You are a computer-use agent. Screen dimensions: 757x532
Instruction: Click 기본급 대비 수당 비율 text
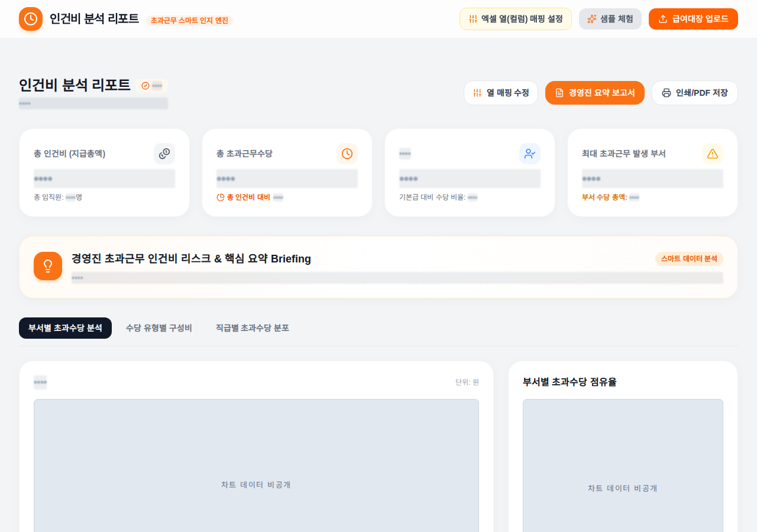432,197
